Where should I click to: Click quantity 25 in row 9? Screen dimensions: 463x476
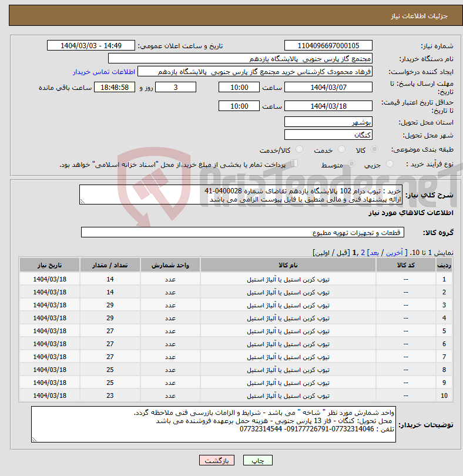pos(110,383)
